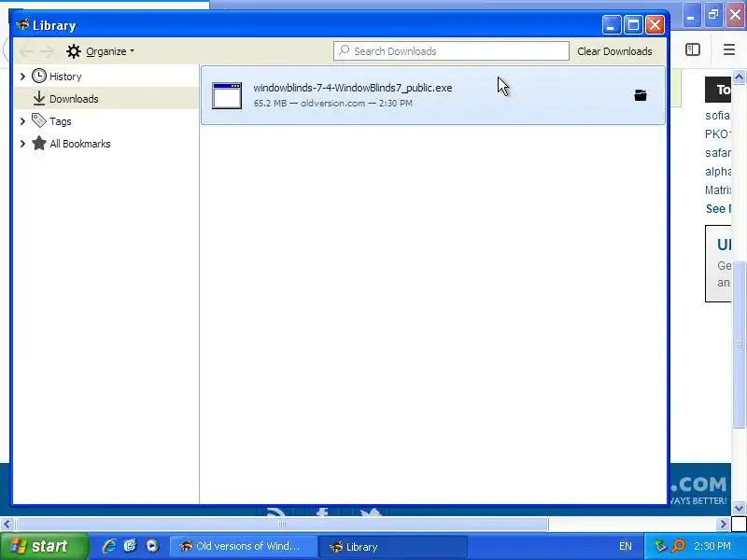Click download details line with oldversion.com
Viewport: 747px width, 560px height.
(x=333, y=103)
